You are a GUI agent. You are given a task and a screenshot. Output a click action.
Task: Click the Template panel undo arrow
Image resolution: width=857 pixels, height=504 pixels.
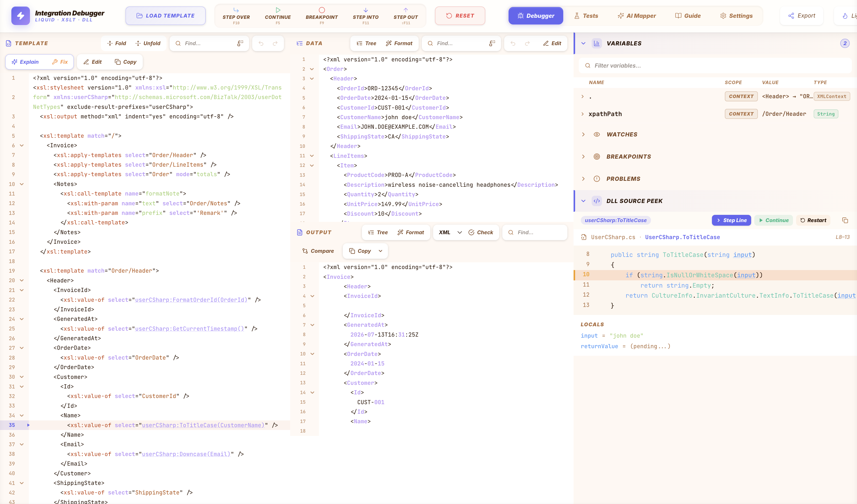click(261, 43)
